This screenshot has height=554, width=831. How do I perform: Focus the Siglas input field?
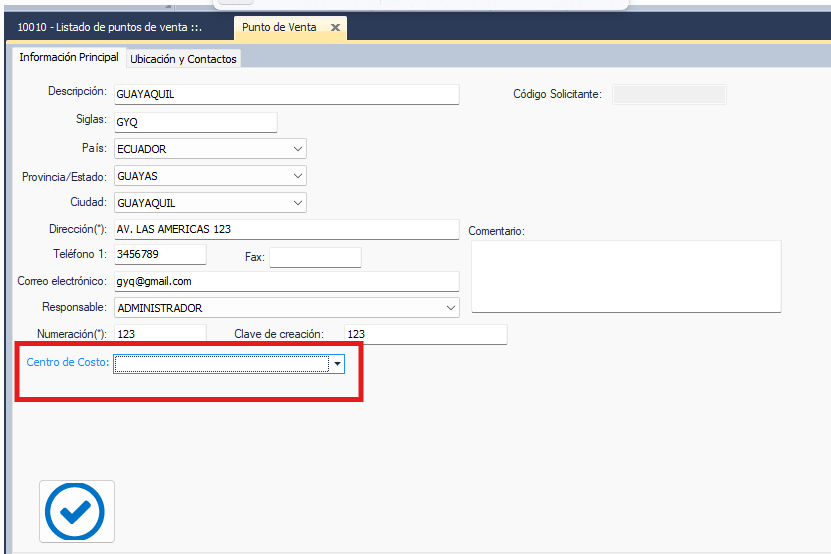[195, 122]
